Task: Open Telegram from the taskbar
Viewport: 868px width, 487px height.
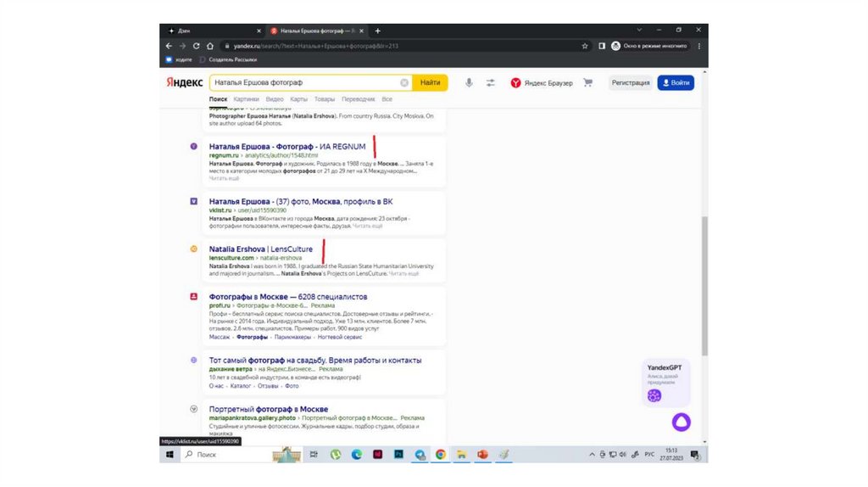Action: (420, 454)
